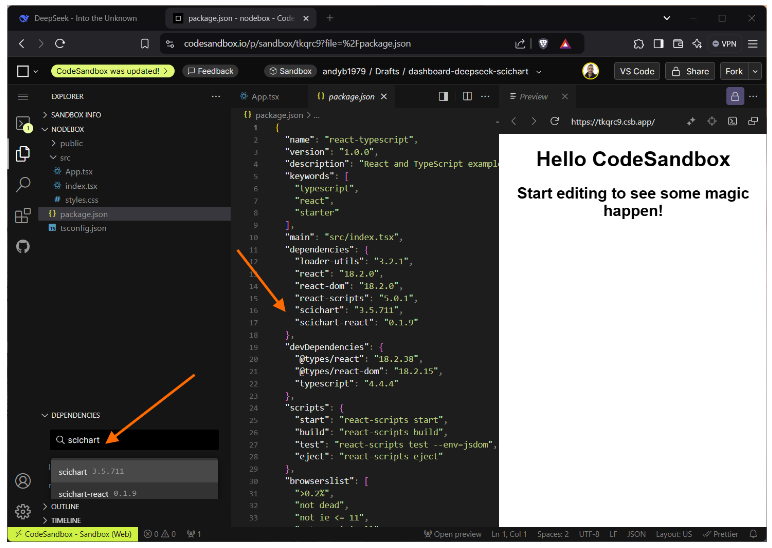This screenshot has height=548, width=772.
Task: Open the GitHub icon in activity bar
Action: 23,246
